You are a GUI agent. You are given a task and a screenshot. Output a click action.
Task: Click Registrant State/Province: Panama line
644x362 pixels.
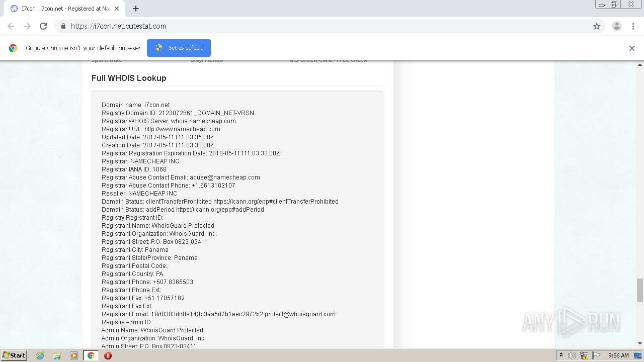[x=149, y=258]
